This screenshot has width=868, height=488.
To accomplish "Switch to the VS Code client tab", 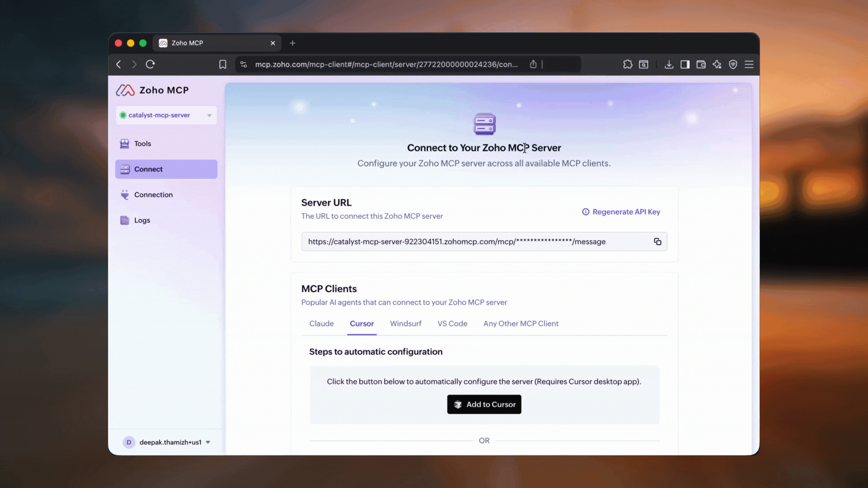I will point(452,324).
